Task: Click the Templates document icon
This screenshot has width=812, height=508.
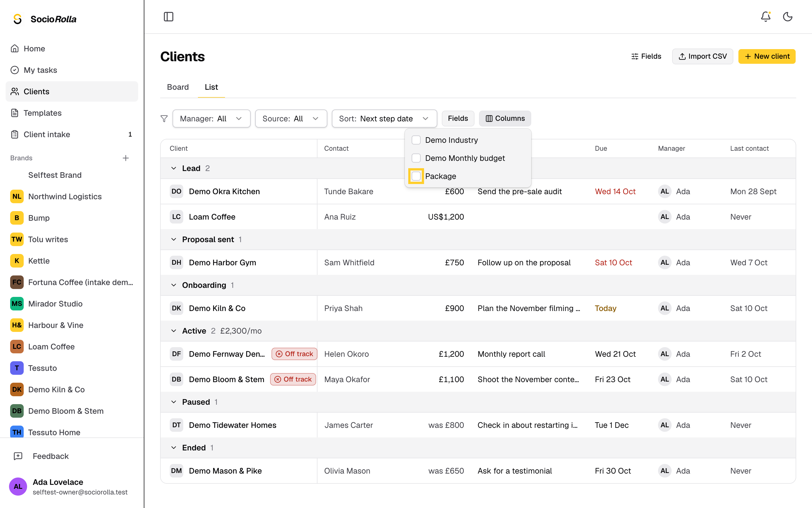Action: point(14,113)
